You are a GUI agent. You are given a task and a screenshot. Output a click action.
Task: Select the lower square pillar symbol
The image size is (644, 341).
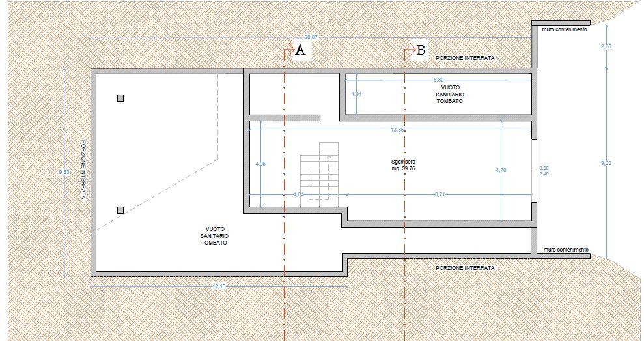tap(120, 210)
